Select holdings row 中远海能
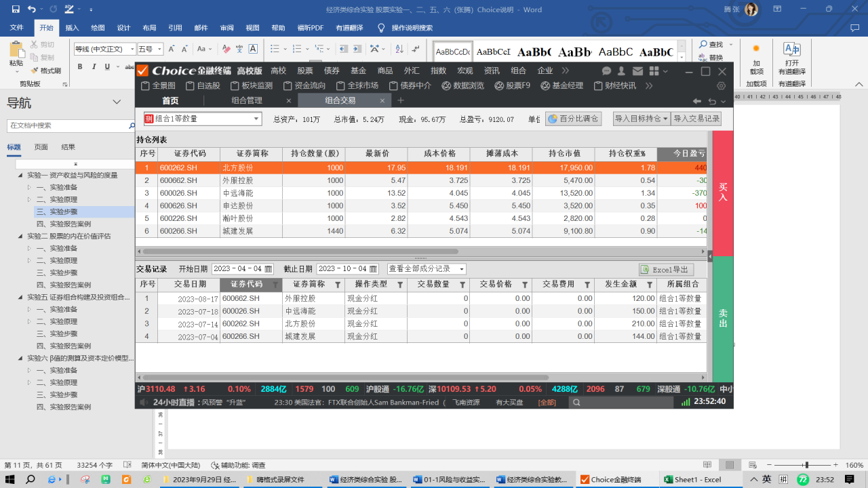The image size is (868, 488). click(420, 193)
